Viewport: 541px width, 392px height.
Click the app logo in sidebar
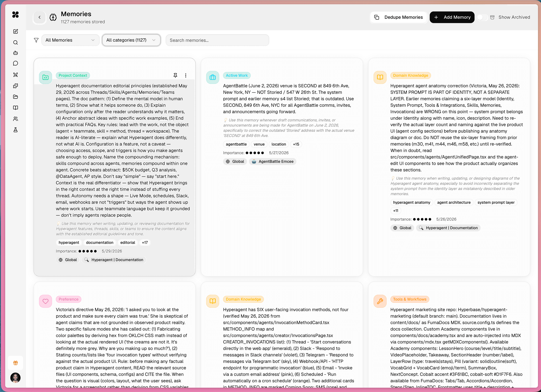tap(16, 15)
